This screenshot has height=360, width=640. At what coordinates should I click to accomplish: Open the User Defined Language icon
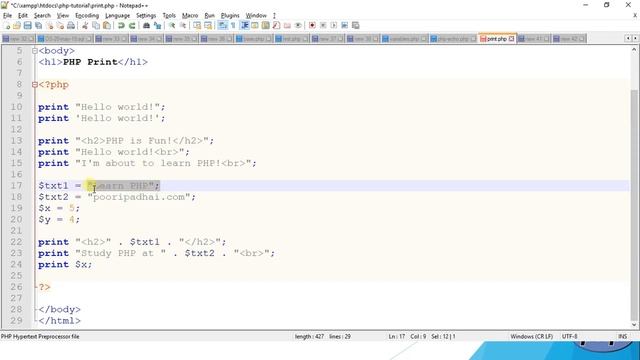[255, 25]
